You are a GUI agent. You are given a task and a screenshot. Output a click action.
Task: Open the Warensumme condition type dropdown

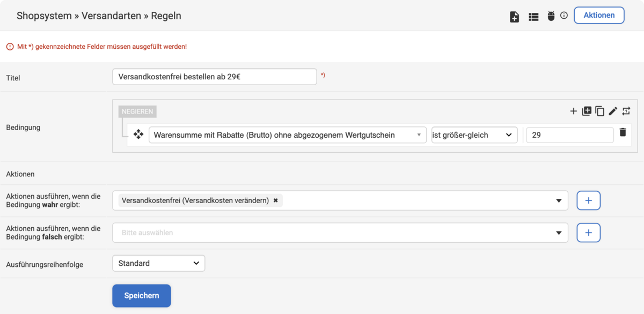288,135
